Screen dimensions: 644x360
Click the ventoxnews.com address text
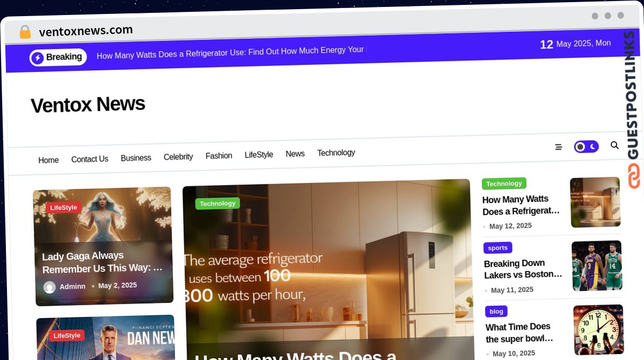tap(86, 31)
